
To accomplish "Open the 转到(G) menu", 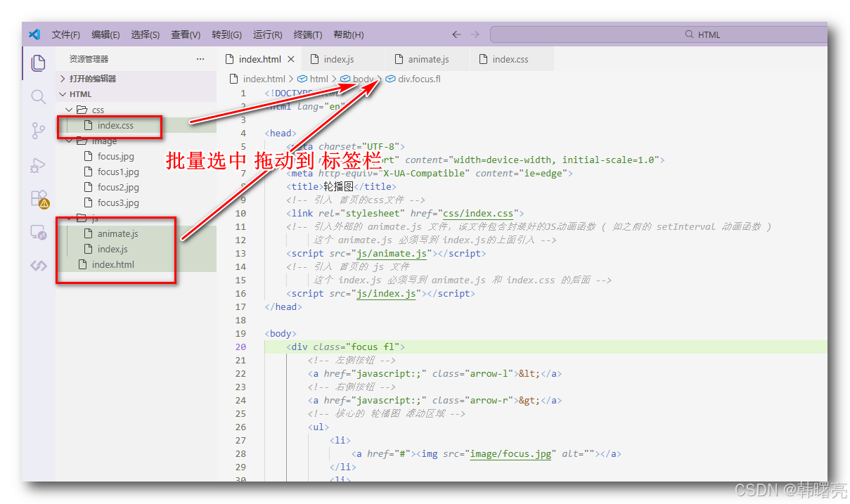I will click(x=226, y=34).
